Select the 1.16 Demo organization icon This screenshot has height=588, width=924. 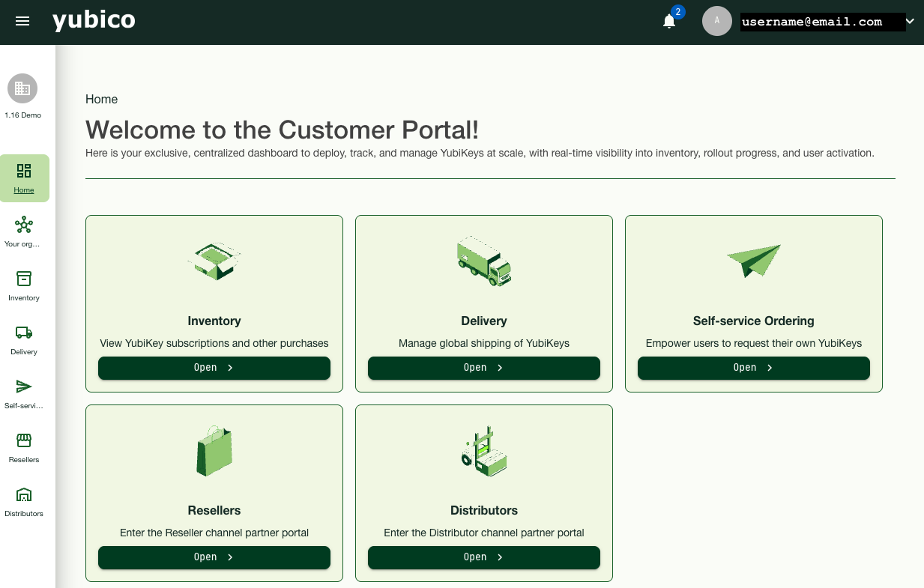point(22,89)
